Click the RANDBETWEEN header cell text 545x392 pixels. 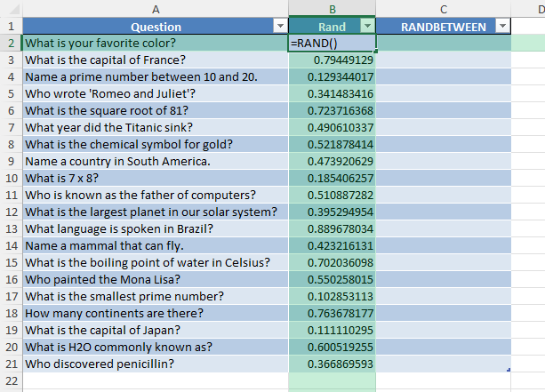click(x=444, y=27)
